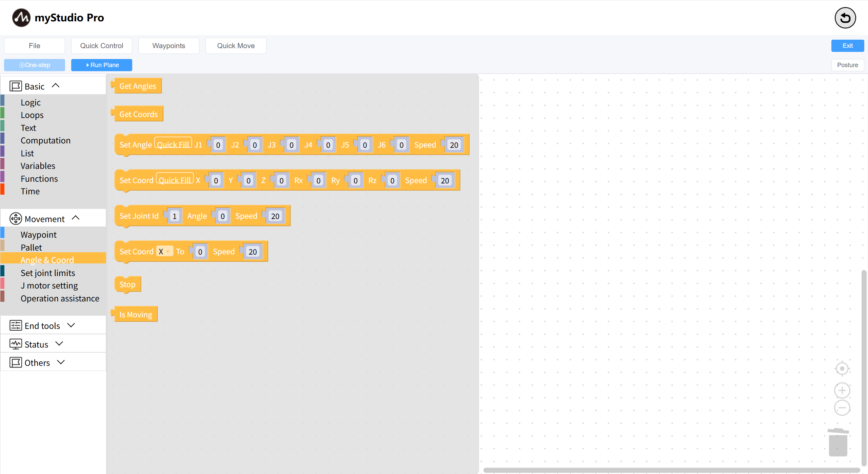
Task: Click the trash can icon
Action: pyautogui.click(x=838, y=442)
